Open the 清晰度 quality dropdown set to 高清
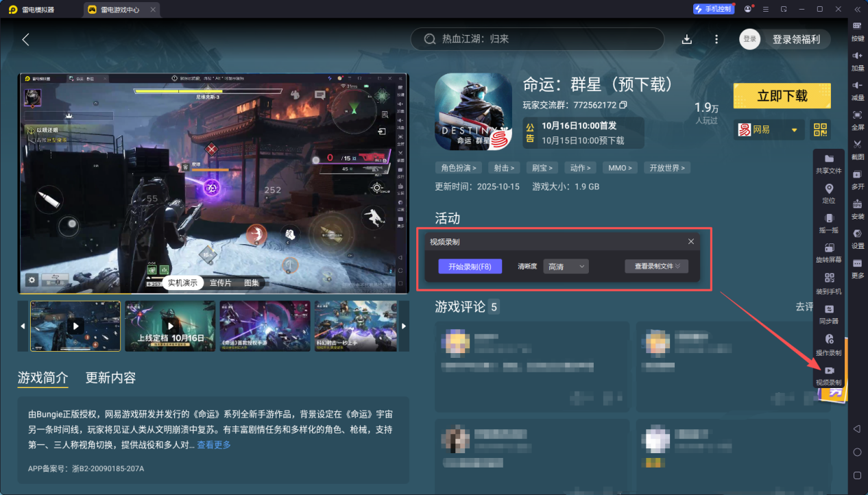 (x=566, y=266)
